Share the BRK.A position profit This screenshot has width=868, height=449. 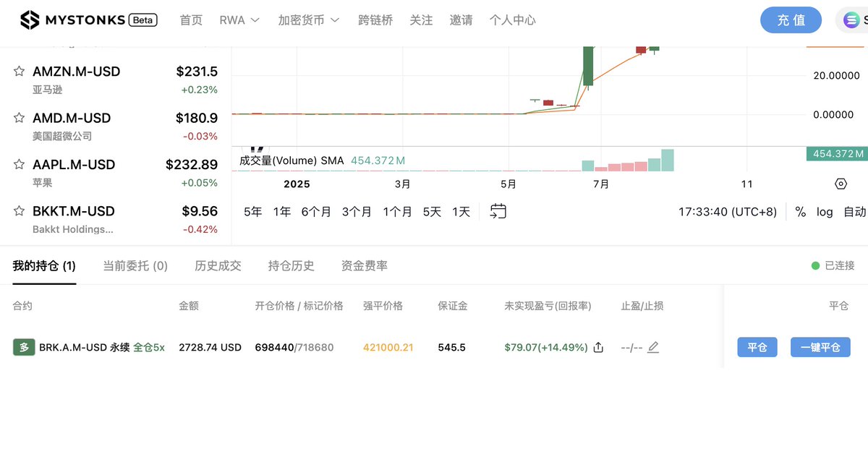[x=598, y=348]
